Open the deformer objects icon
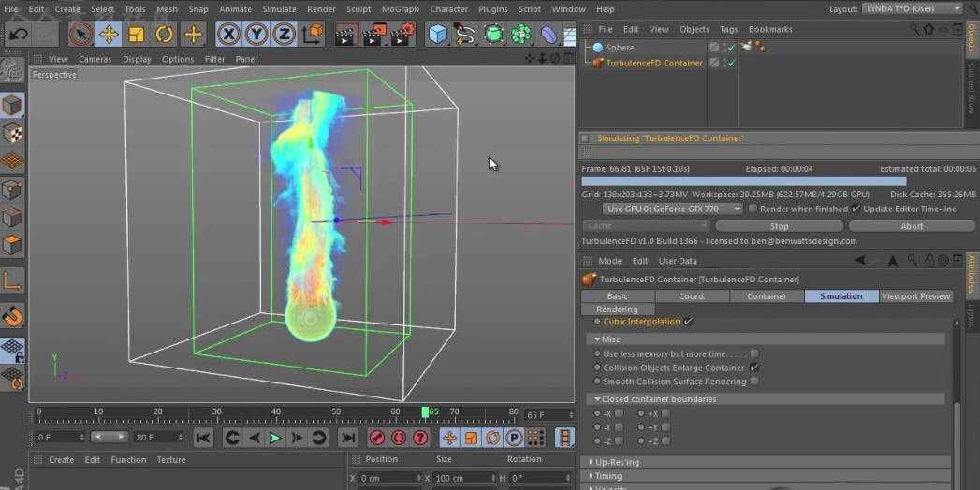 pyautogui.click(x=549, y=34)
